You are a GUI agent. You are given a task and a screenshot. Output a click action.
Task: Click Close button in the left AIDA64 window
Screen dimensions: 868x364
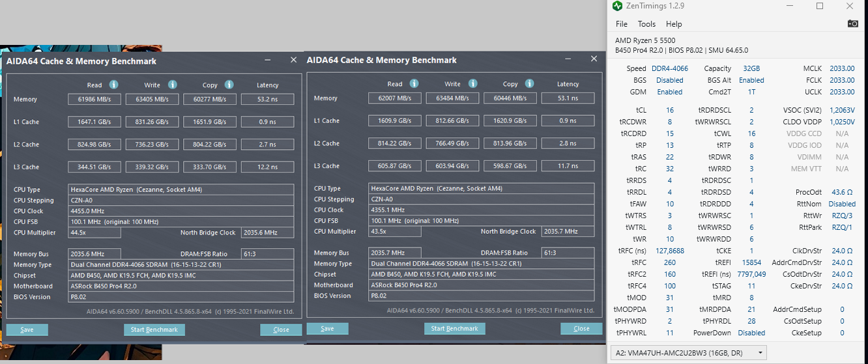coord(281,329)
